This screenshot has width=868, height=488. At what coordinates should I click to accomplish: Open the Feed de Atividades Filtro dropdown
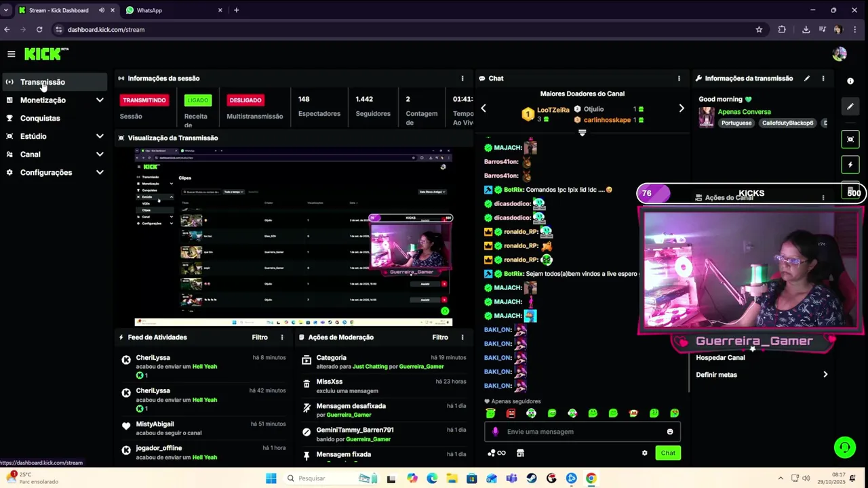pyautogui.click(x=260, y=338)
